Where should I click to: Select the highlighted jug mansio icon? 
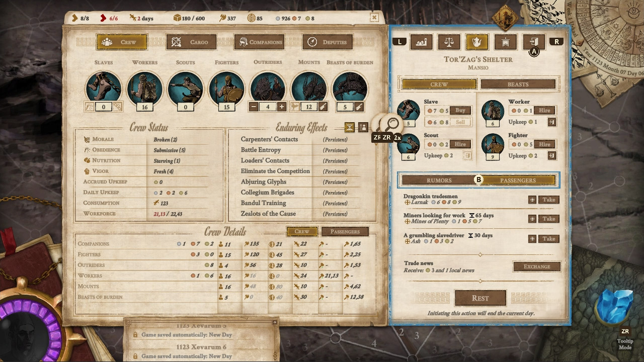477,42
